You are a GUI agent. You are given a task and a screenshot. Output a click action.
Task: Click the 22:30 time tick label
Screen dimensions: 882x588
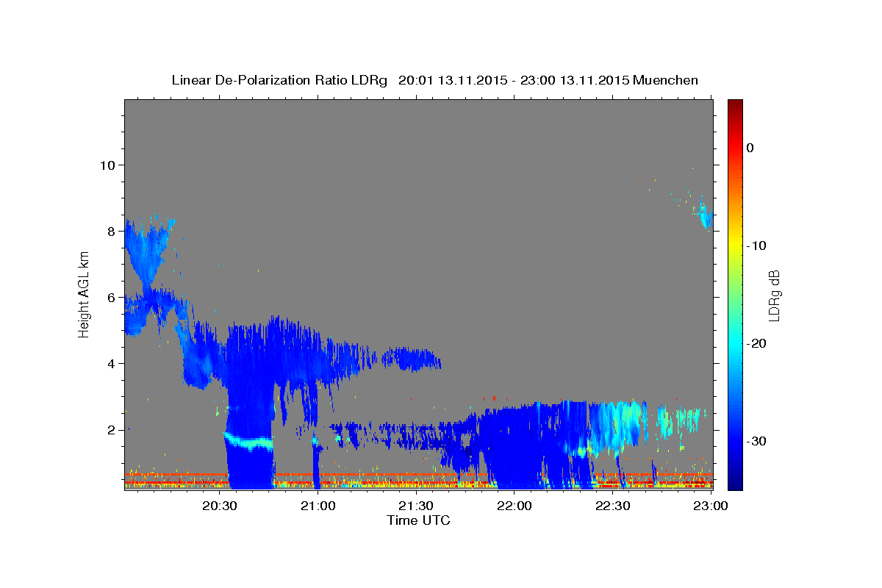[612, 506]
